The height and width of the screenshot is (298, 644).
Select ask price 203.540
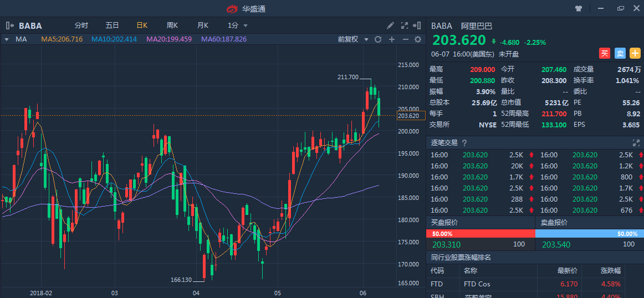(x=556, y=245)
